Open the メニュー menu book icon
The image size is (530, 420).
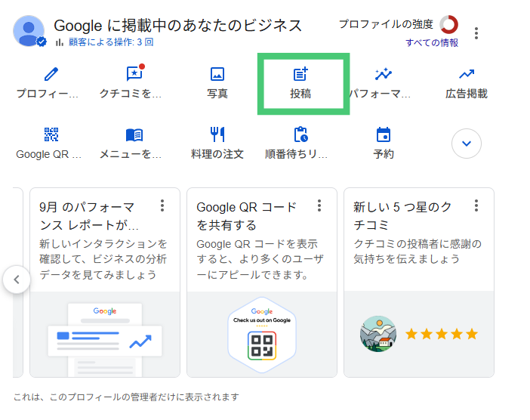click(134, 134)
